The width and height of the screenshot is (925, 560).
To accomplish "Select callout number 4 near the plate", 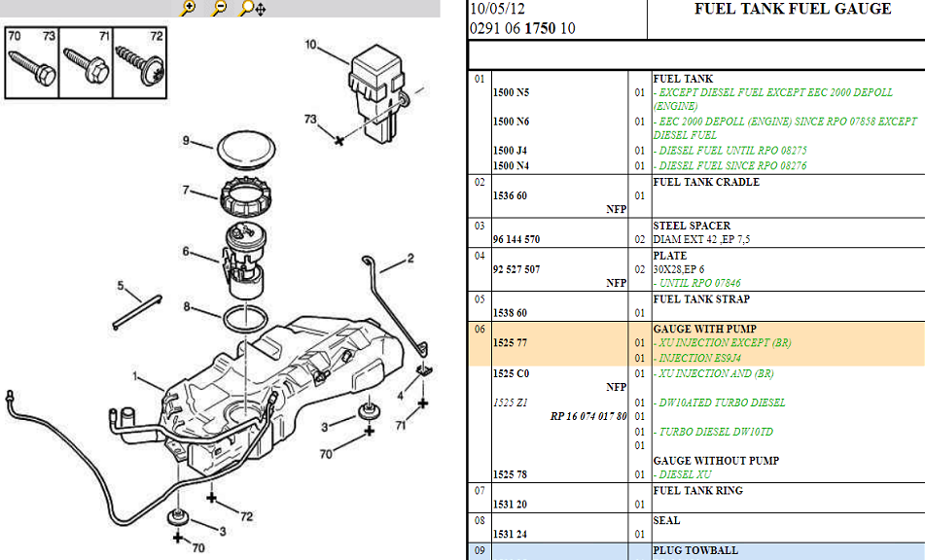I will click(401, 396).
